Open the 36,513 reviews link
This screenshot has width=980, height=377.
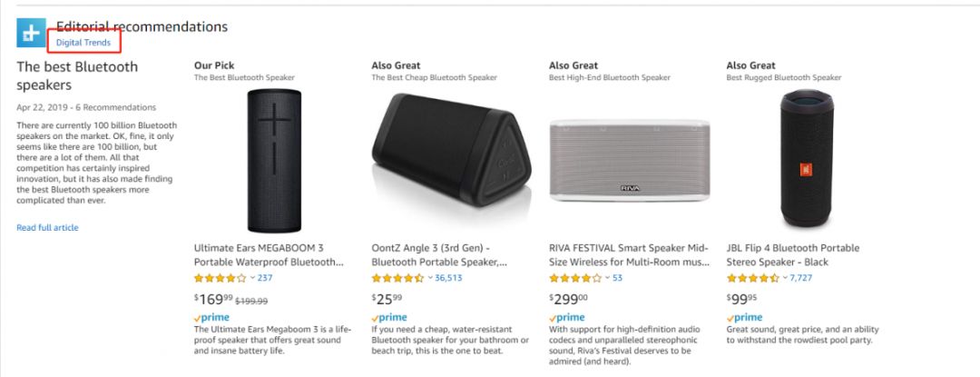click(x=449, y=278)
